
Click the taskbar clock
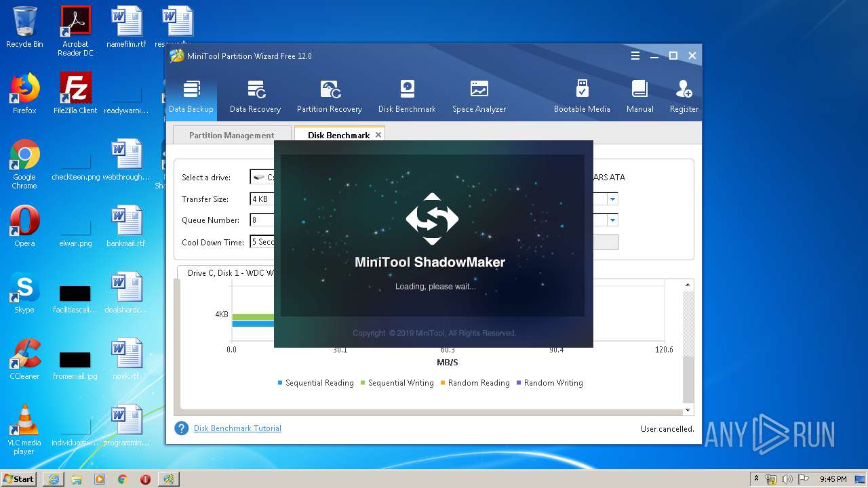pyautogui.click(x=833, y=479)
